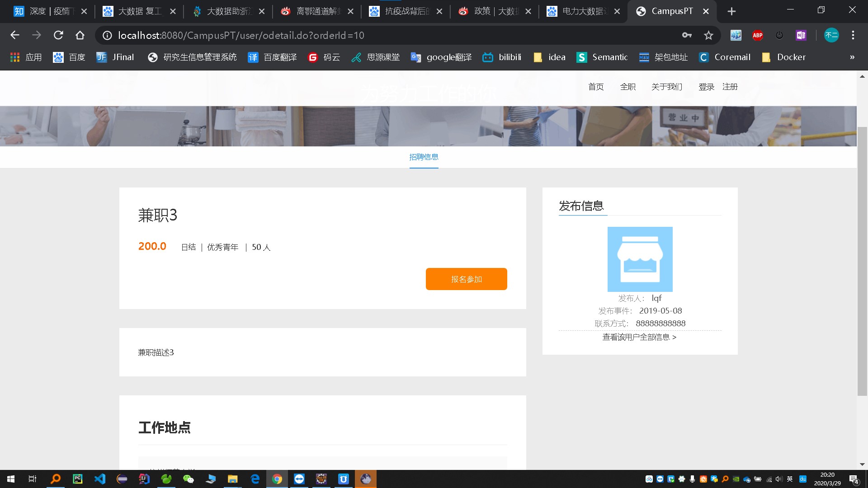Open the saved password key icon

tap(687, 35)
